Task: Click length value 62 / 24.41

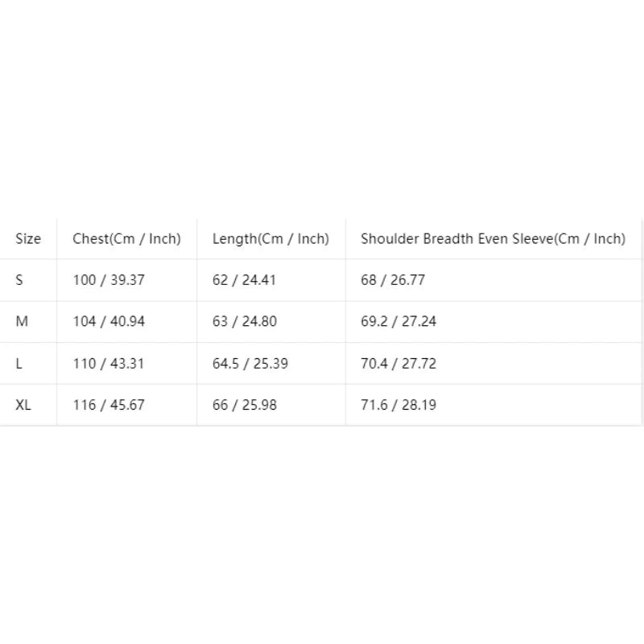Action: point(244,280)
